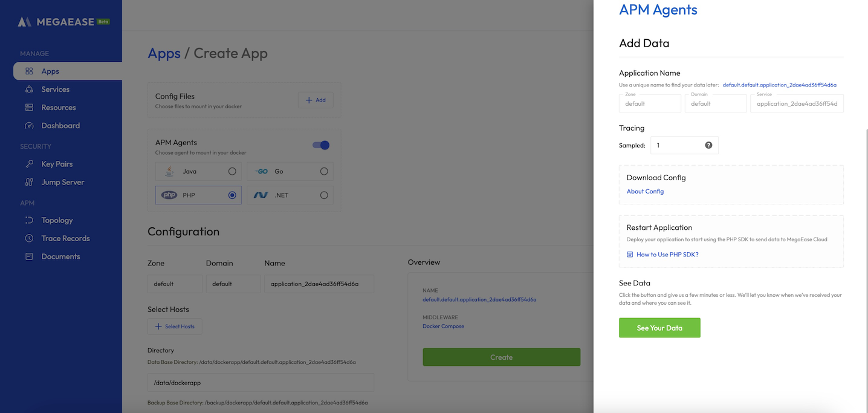
Task: Click the Go logo icon
Action: point(261,171)
